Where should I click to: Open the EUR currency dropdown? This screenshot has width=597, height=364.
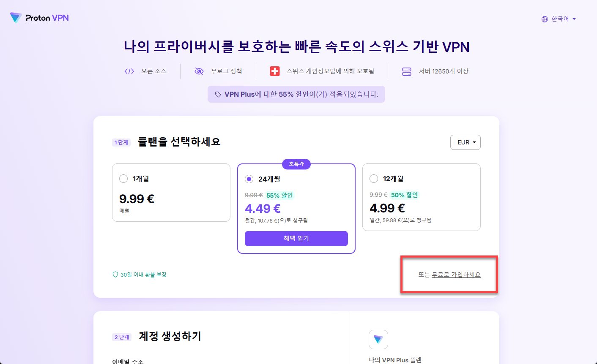(466, 142)
